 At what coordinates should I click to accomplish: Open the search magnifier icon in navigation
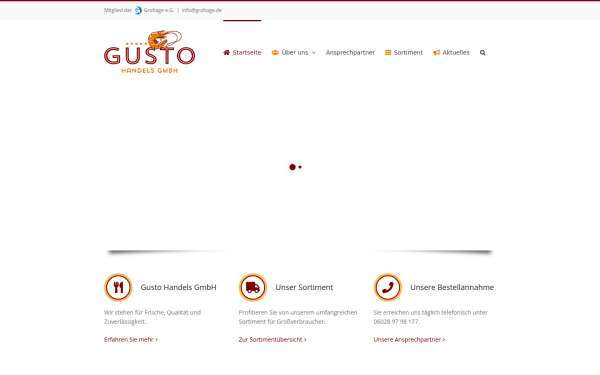click(483, 53)
